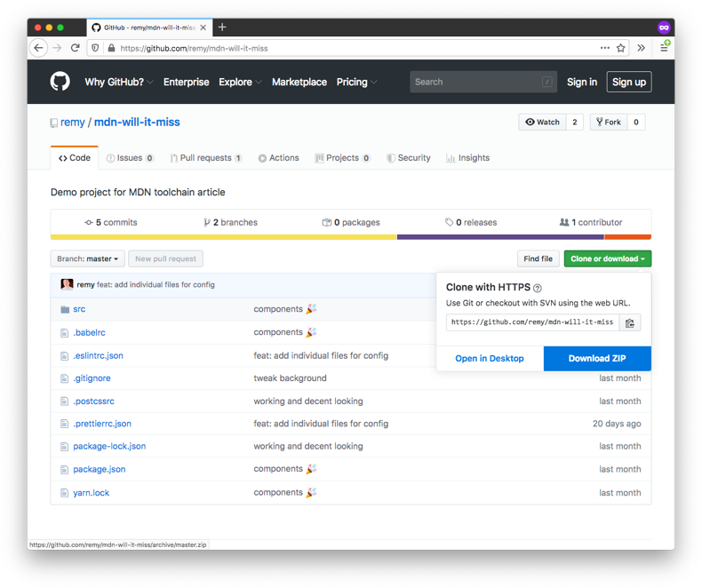Expand the Pricing menu

[x=357, y=82]
